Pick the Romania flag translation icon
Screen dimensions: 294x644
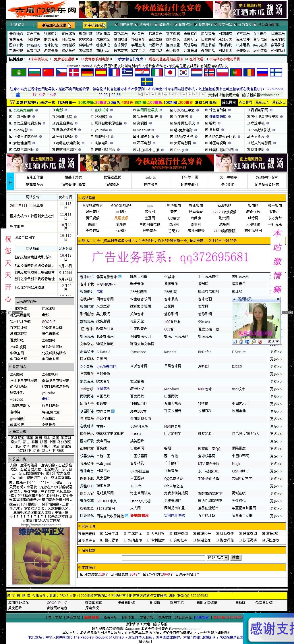point(249,72)
